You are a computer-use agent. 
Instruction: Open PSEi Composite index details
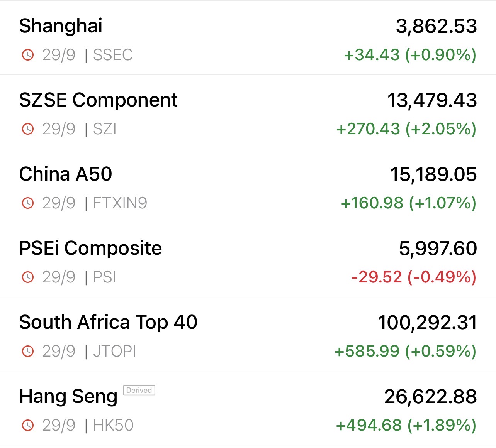[90, 249]
